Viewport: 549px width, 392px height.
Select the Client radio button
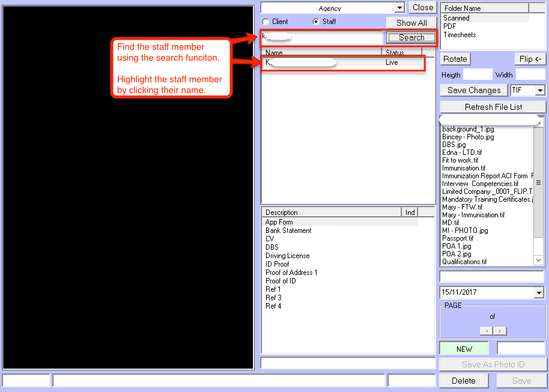265,22
